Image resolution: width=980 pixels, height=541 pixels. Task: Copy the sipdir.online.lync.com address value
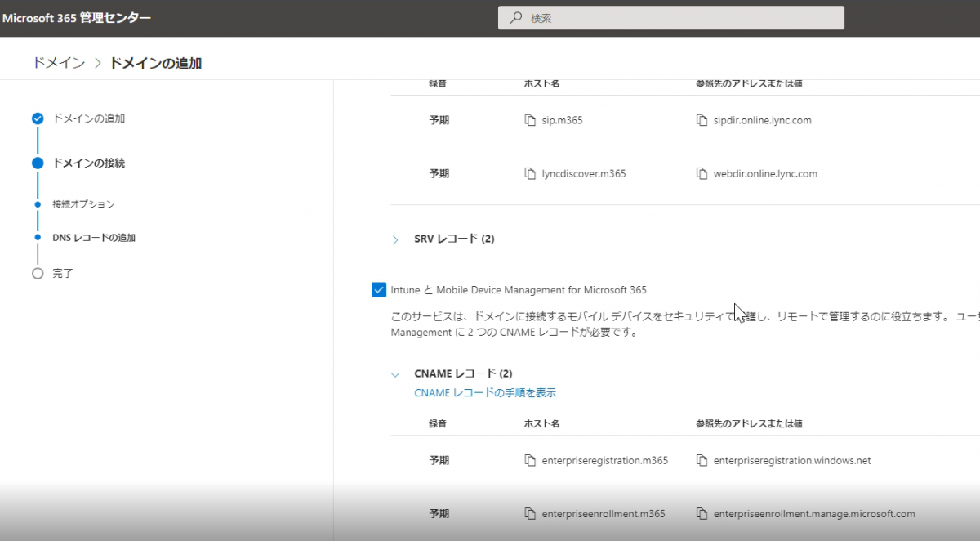point(702,121)
